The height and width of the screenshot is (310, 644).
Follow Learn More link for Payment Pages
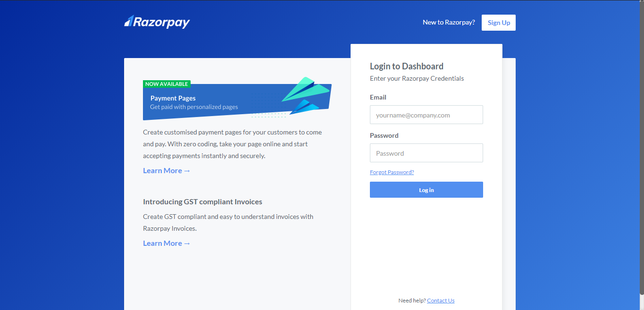point(167,171)
